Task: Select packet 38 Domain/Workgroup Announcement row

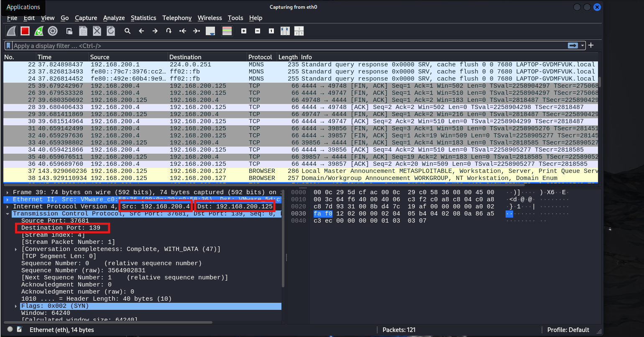Action: click(x=300, y=178)
